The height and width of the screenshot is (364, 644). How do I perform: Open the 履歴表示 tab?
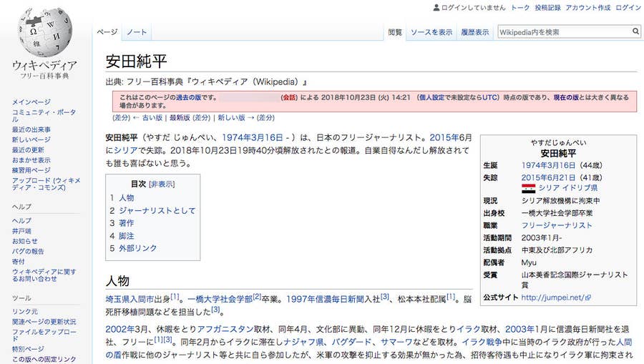pos(475,32)
